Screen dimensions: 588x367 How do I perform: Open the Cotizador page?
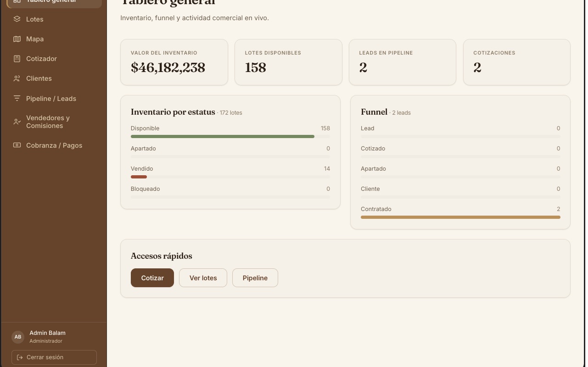54,59
